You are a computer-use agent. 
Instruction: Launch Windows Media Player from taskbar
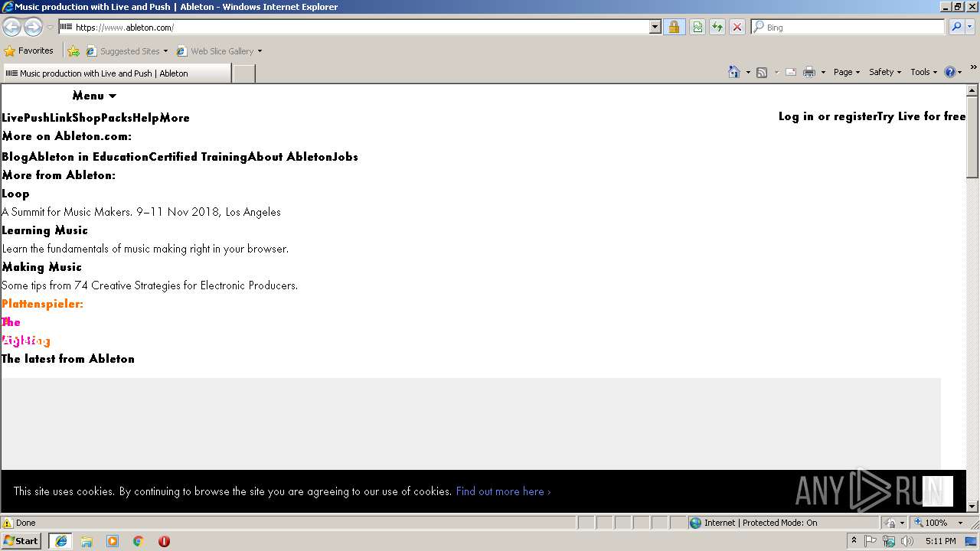pos(113,541)
